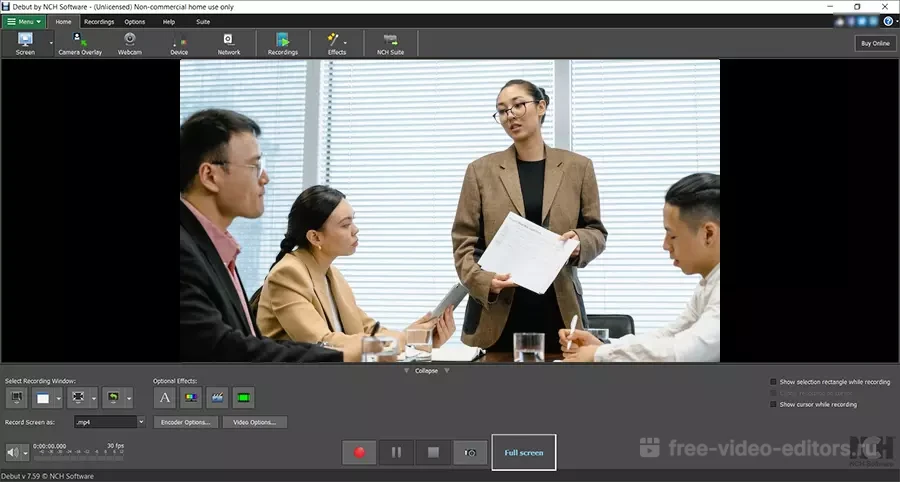This screenshot has width=900, height=482.
Task: Collapse the bottom settings panel
Action: pyautogui.click(x=427, y=370)
